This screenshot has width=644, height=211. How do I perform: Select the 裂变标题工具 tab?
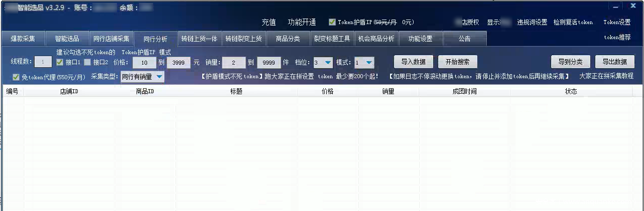332,39
